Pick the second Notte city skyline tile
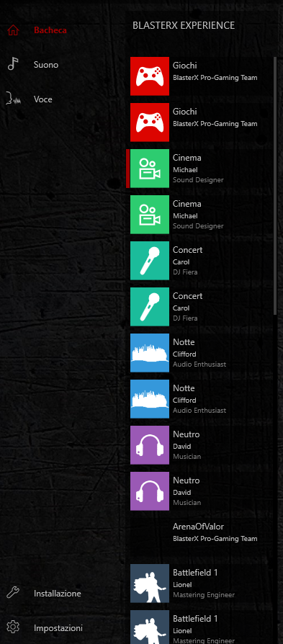Viewport: 283px width, 644px height. pyautogui.click(x=150, y=399)
